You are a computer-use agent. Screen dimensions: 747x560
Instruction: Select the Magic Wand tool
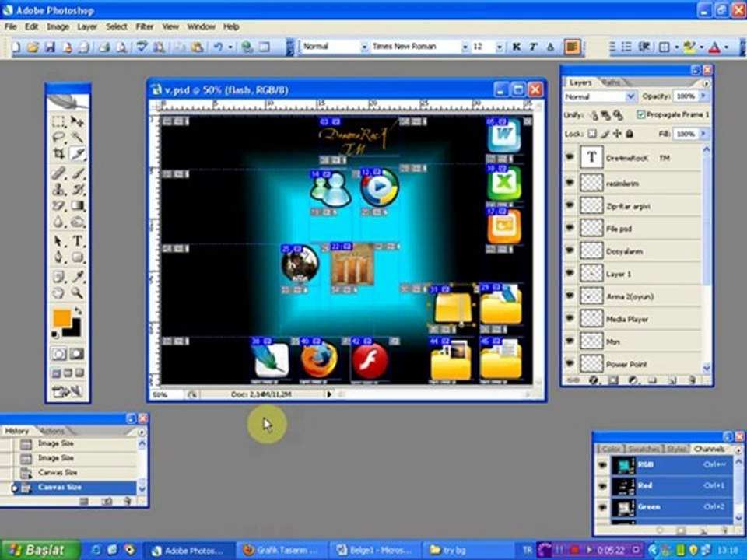tap(77, 138)
